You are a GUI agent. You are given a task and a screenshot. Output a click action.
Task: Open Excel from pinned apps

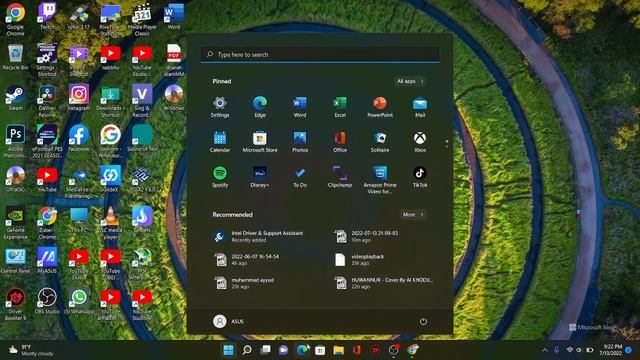[x=340, y=107]
